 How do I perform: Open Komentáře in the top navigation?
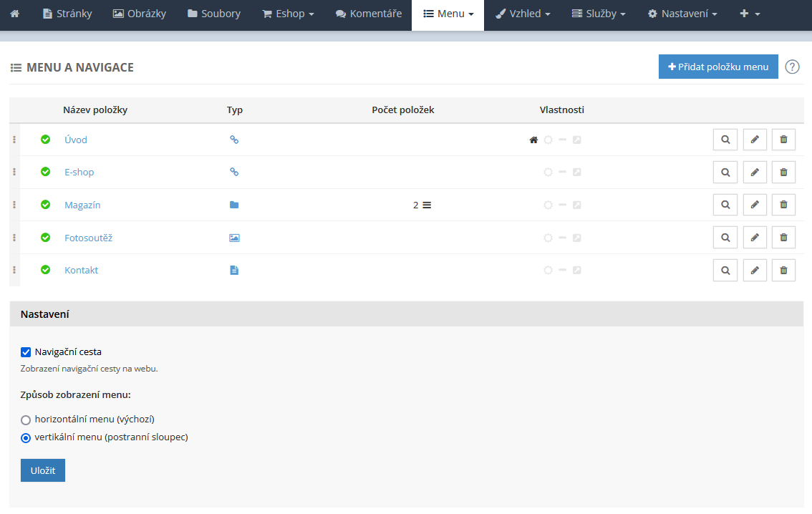click(369, 14)
